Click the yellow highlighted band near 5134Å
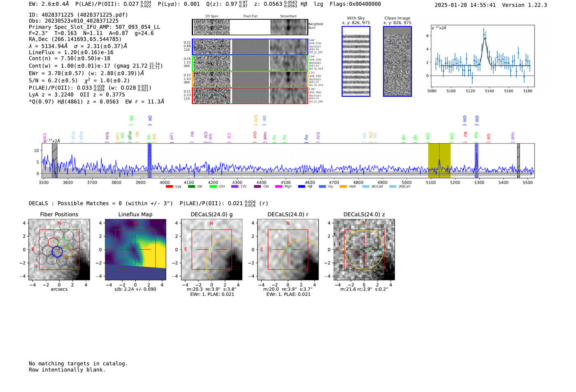 pos(439,161)
